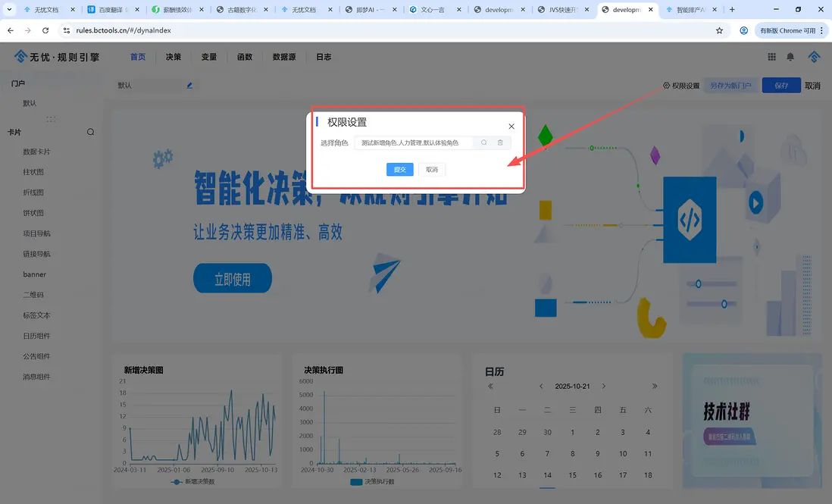Image resolution: width=832 pixels, height=504 pixels.
Task: Click the previous year double-arrow in calendar
Action: (x=490, y=386)
